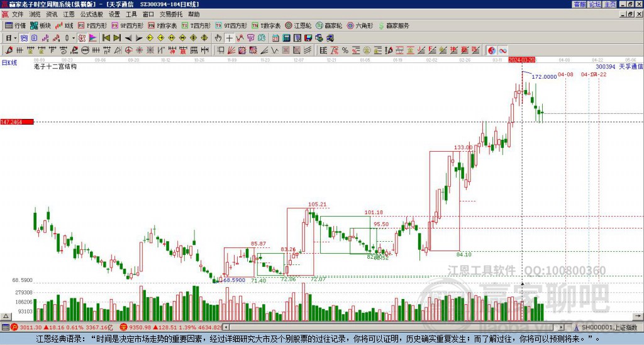Open the 交易委托 menu
Image resolution: width=644 pixels, height=345 pixels.
point(171,14)
